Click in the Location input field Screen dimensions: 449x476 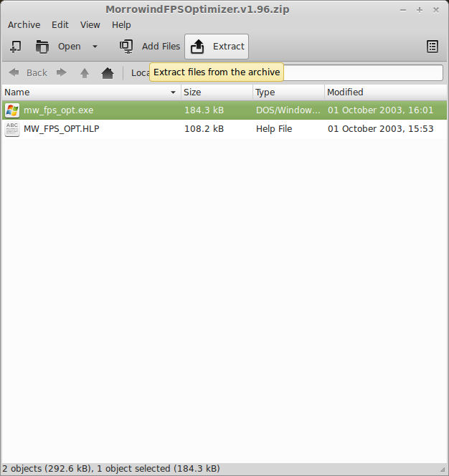[x=363, y=73]
